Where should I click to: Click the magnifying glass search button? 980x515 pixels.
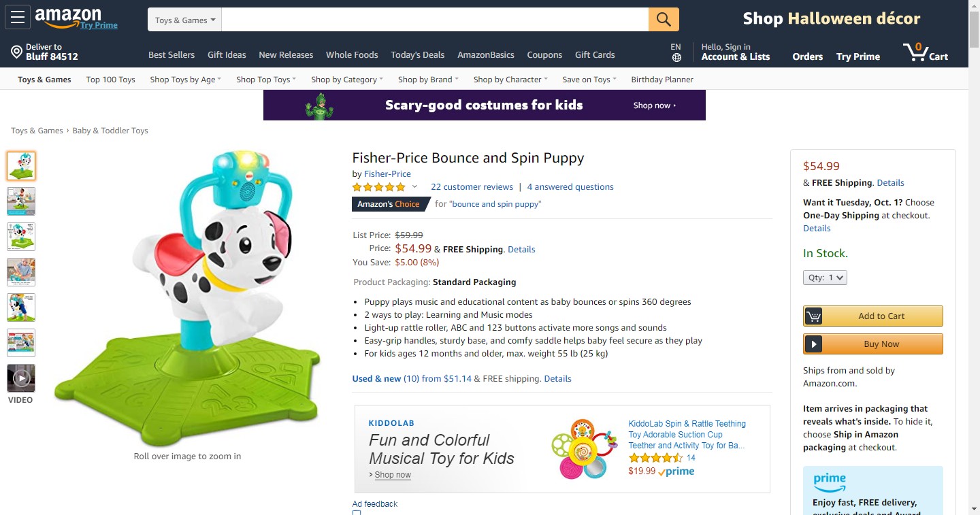pyautogui.click(x=664, y=20)
